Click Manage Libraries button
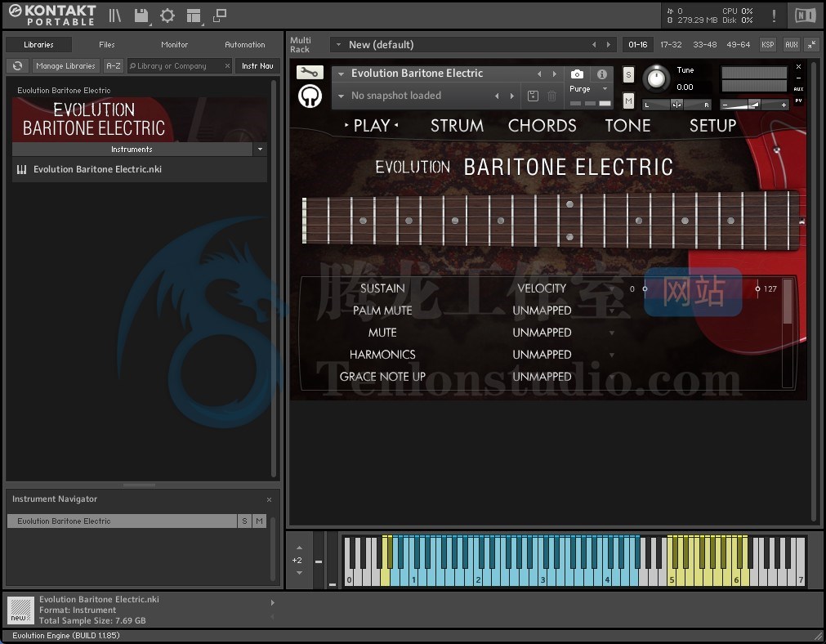This screenshot has height=644, width=826. [66, 66]
